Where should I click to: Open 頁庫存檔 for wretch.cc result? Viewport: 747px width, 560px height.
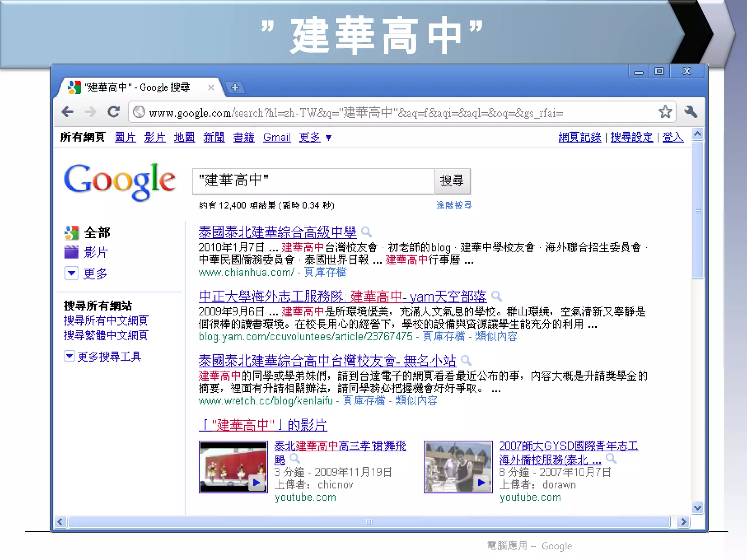(x=364, y=400)
